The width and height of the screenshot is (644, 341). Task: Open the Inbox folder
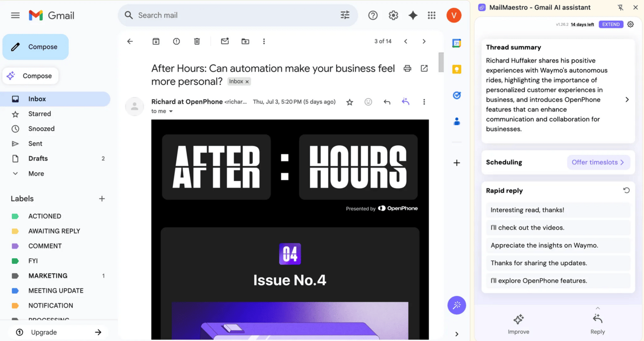(x=55, y=99)
